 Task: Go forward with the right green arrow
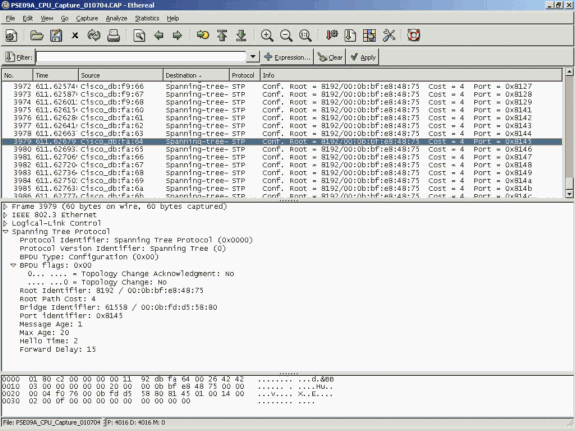[177, 36]
